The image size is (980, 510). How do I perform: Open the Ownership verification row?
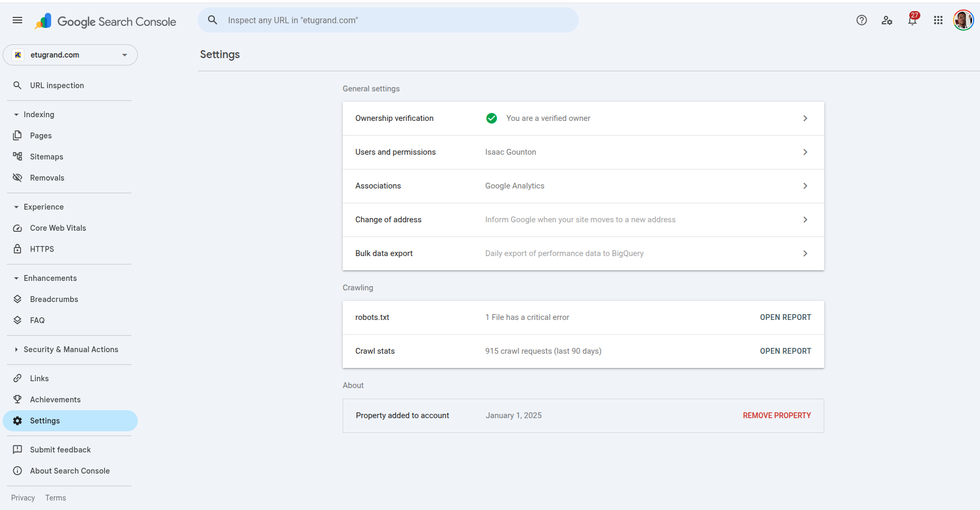click(583, 118)
